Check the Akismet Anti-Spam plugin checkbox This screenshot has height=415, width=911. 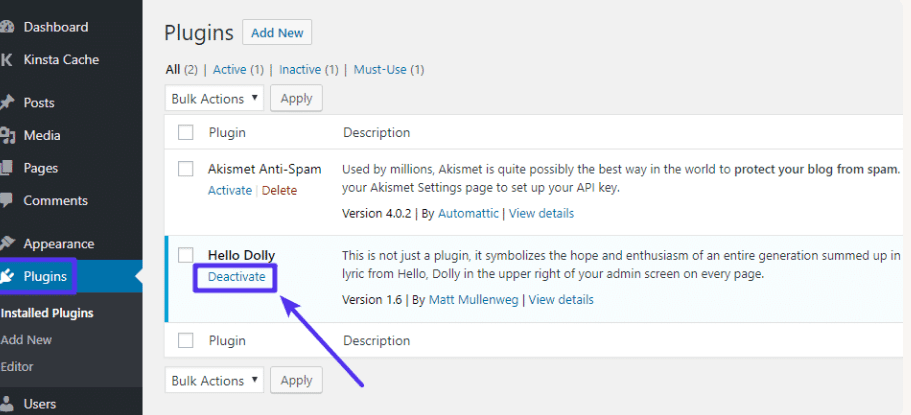pyautogui.click(x=185, y=169)
